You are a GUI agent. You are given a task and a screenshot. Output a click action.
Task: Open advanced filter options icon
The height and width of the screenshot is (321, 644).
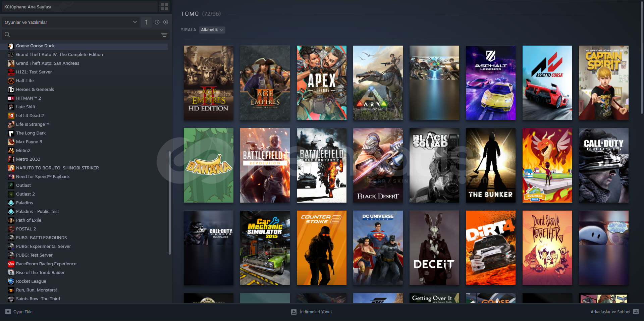coord(164,35)
